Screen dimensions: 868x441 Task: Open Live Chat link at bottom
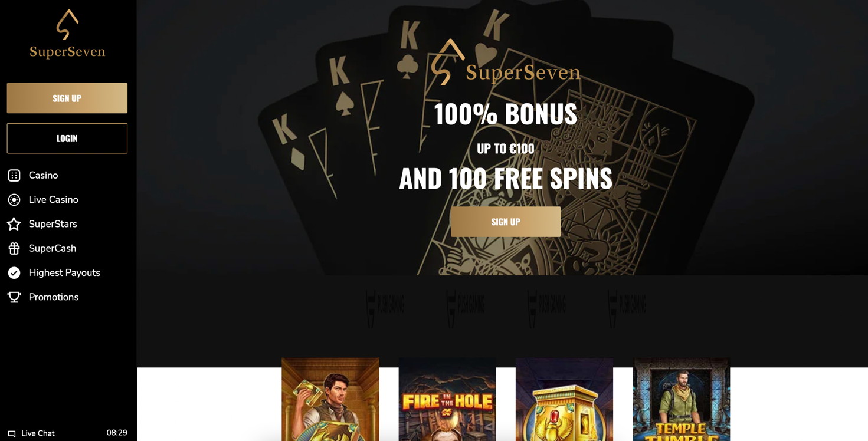click(38, 433)
